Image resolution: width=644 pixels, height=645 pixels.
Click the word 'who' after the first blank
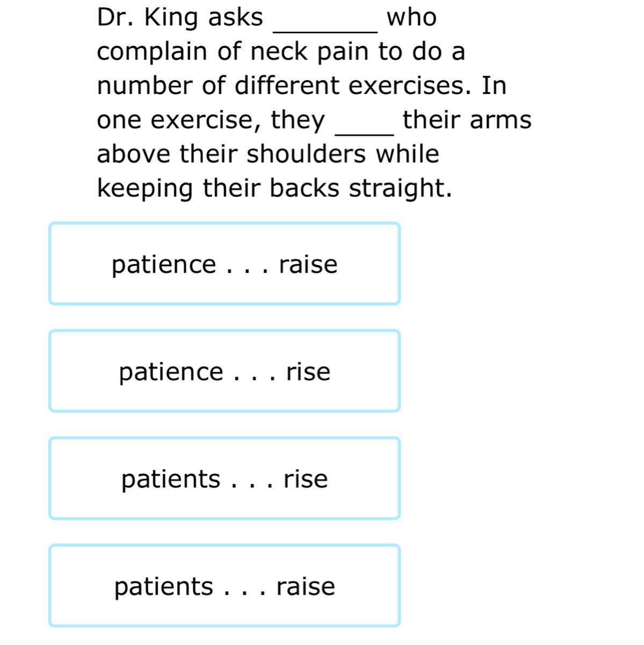tap(412, 18)
